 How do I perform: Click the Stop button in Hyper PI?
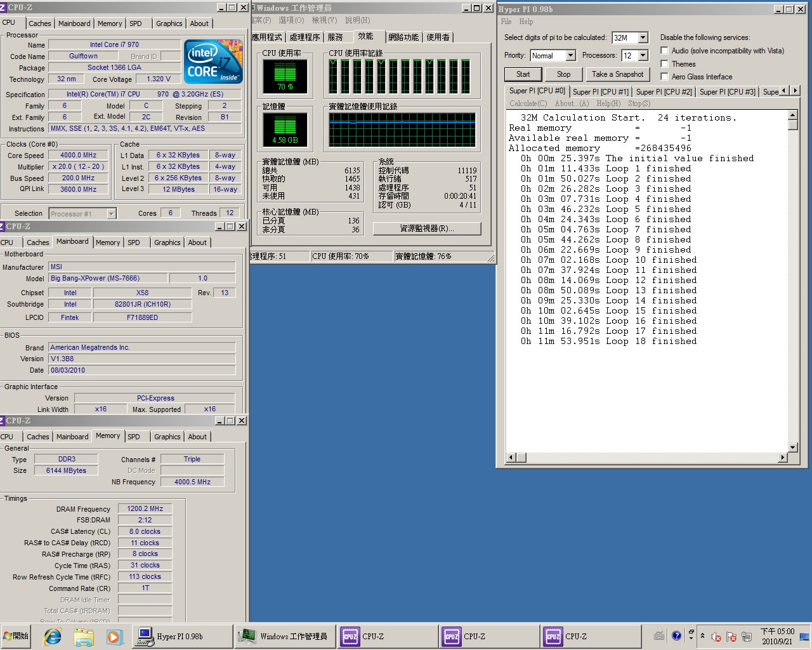coord(563,74)
